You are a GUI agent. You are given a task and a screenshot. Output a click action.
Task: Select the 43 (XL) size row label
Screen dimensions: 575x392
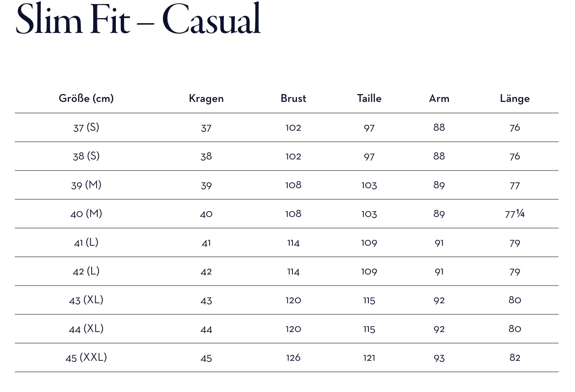[86, 300]
